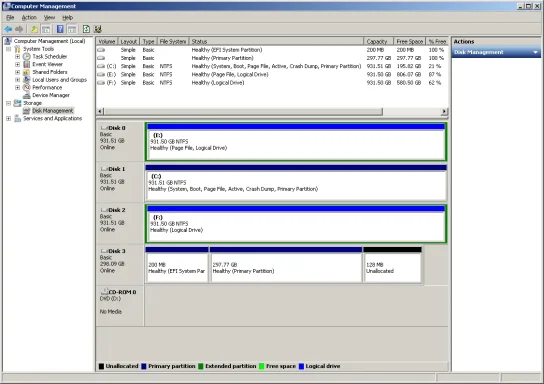Click the drive icon of volume (F:)
The width and height of the screenshot is (544, 384).
tap(101, 83)
